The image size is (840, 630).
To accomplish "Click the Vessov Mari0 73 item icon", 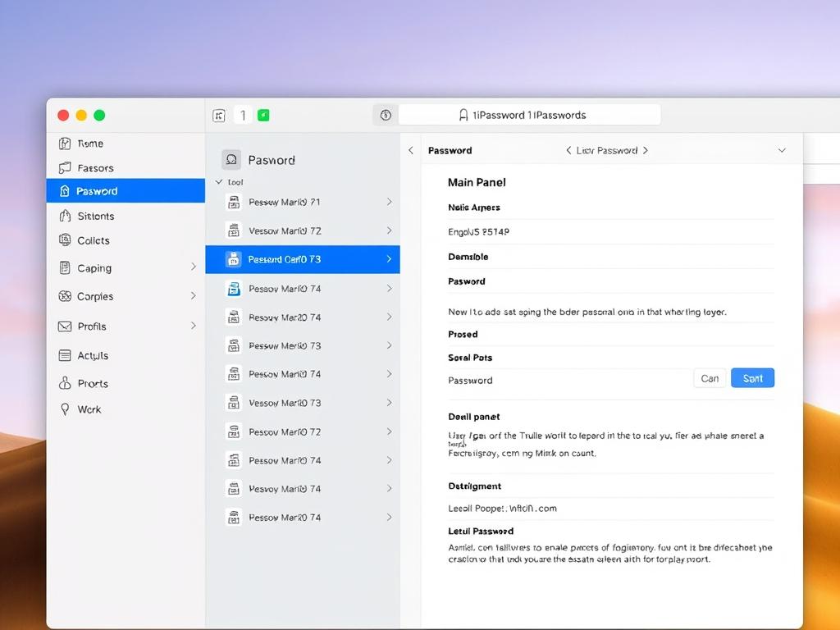I will [234, 403].
